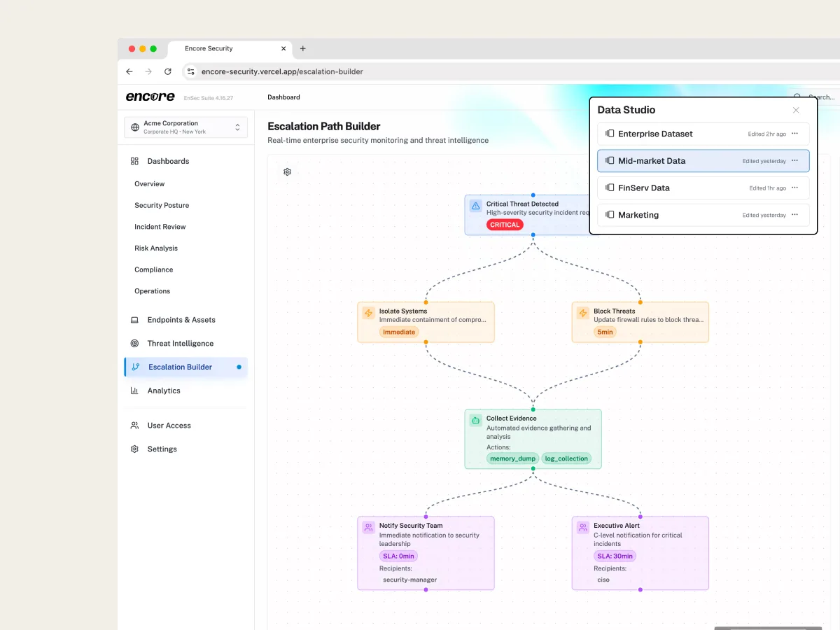
Task: Close the Data Studio panel
Action: (x=796, y=110)
